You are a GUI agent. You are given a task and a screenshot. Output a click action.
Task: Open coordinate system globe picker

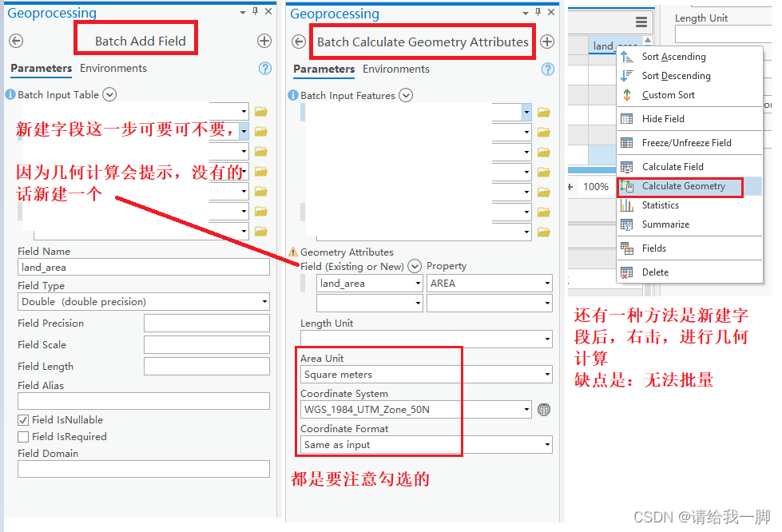point(544,410)
